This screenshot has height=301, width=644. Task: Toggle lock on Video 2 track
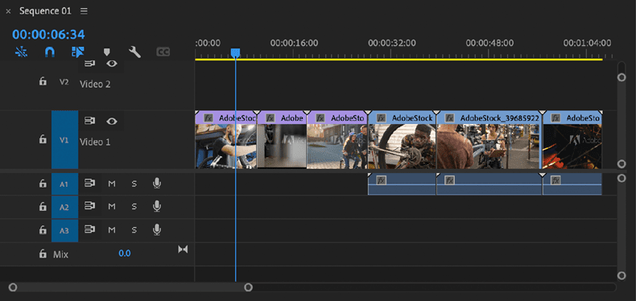[x=43, y=82]
